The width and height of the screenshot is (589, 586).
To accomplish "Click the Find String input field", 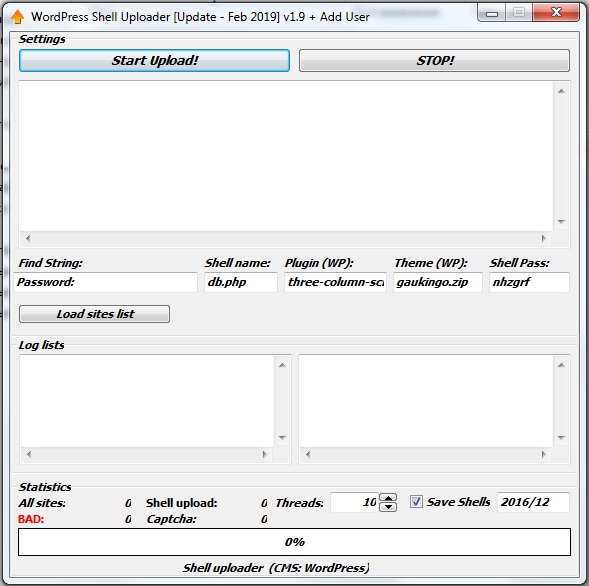I will click(x=106, y=282).
